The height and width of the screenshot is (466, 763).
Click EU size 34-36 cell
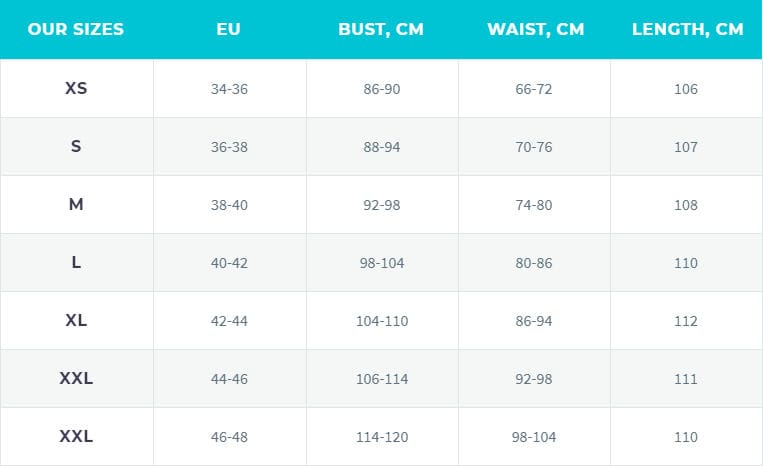click(x=229, y=89)
